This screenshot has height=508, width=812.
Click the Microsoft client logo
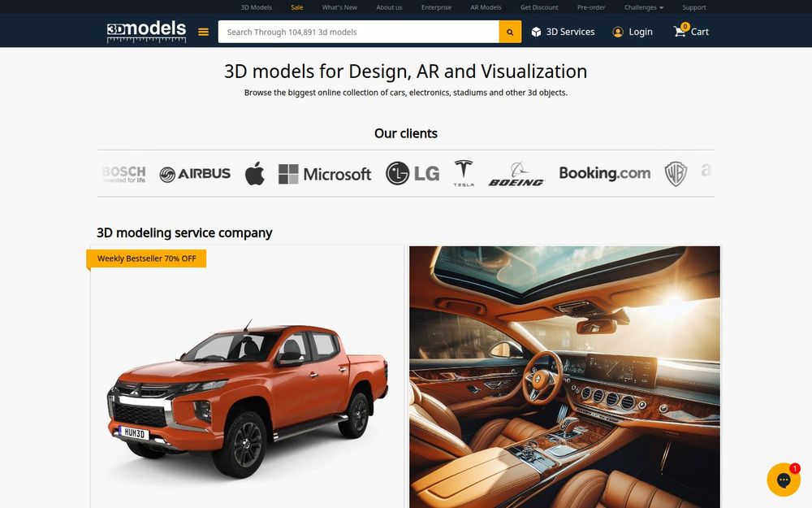click(325, 174)
